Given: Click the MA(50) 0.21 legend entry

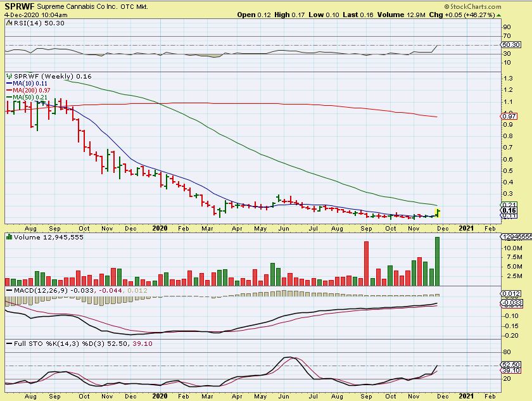Looking at the screenshot, I should (27, 98).
